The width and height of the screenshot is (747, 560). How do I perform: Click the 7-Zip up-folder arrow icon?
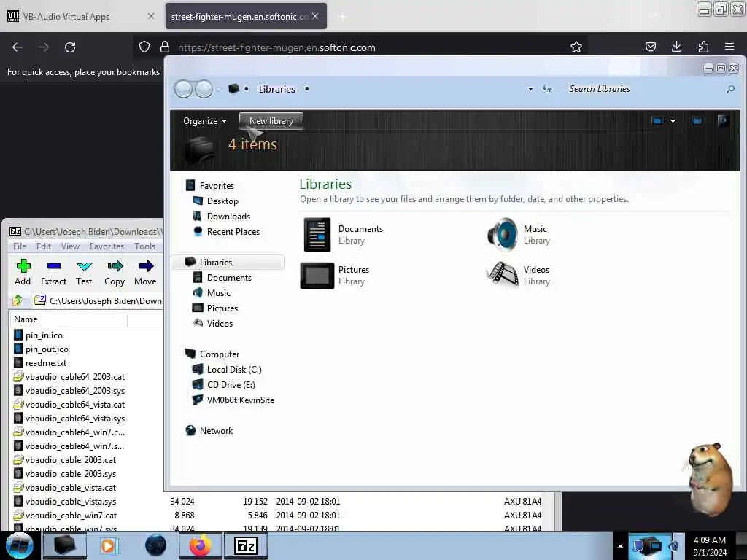18,300
